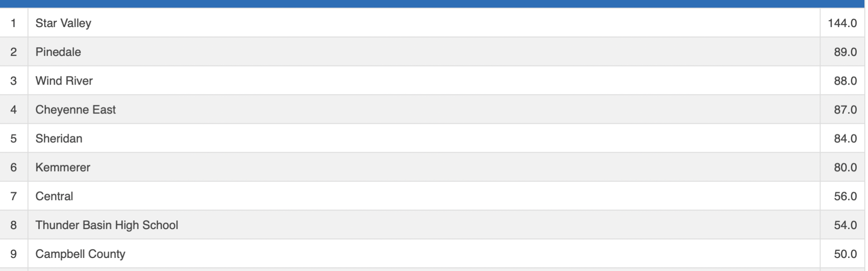Select the Sheridan team name
868x271 pixels.
tap(59, 139)
